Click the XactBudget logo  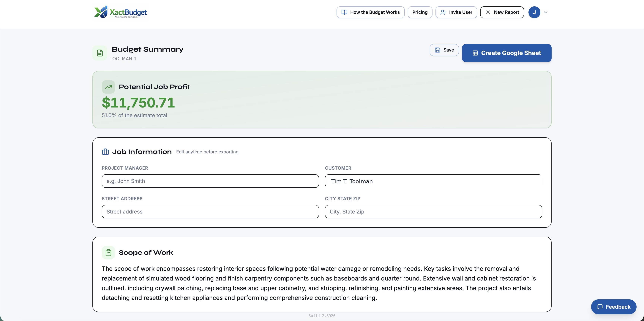pos(120,12)
